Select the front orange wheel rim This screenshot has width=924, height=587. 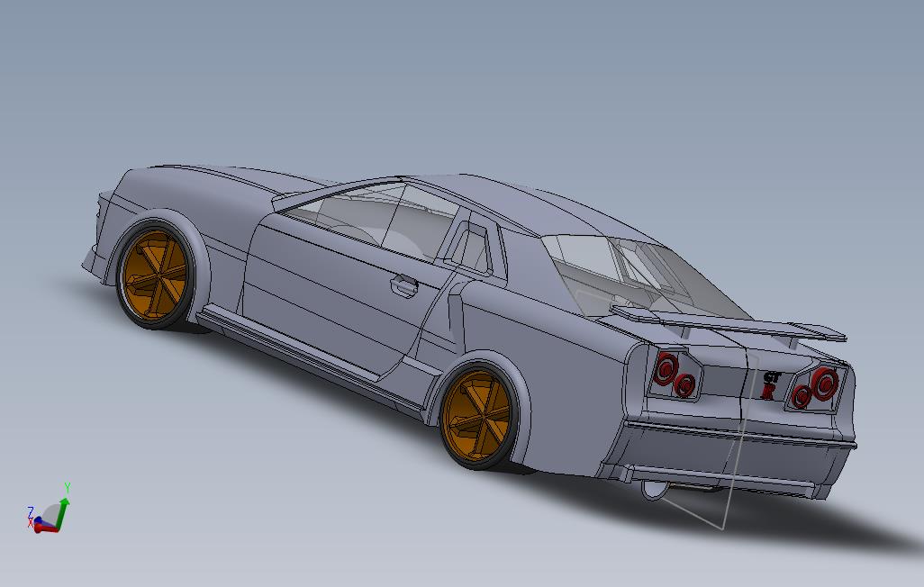(155, 275)
